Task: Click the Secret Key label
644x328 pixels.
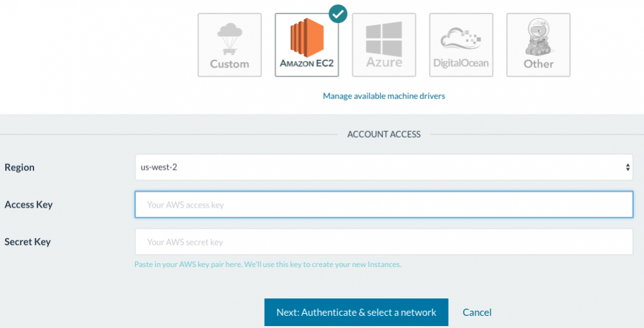Action: (x=28, y=242)
